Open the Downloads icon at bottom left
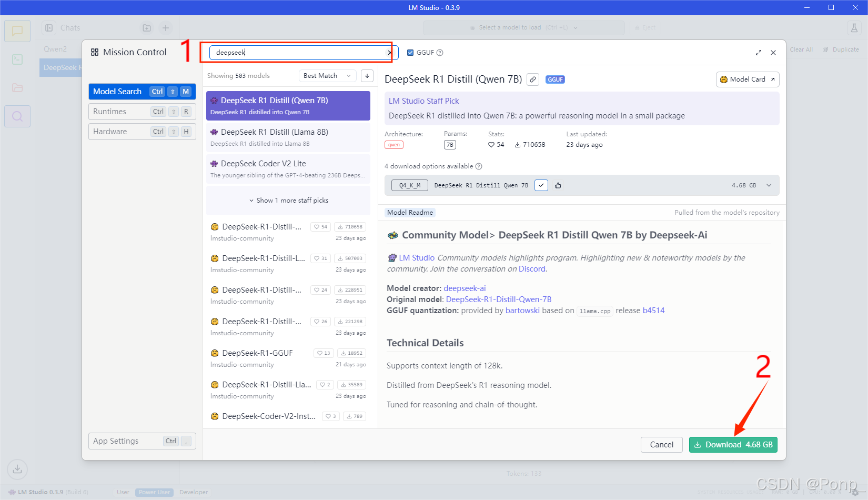 coord(17,469)
